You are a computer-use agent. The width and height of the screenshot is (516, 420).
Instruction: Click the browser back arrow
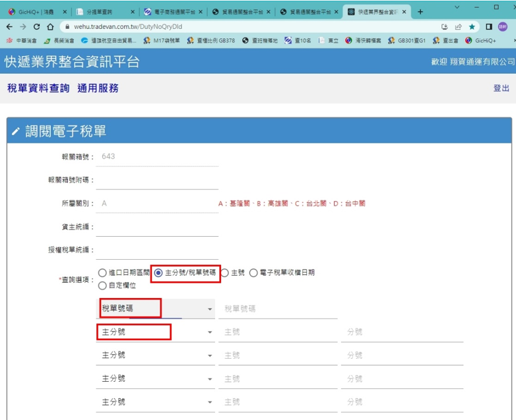pyautogui.click(x=9, y=27)
